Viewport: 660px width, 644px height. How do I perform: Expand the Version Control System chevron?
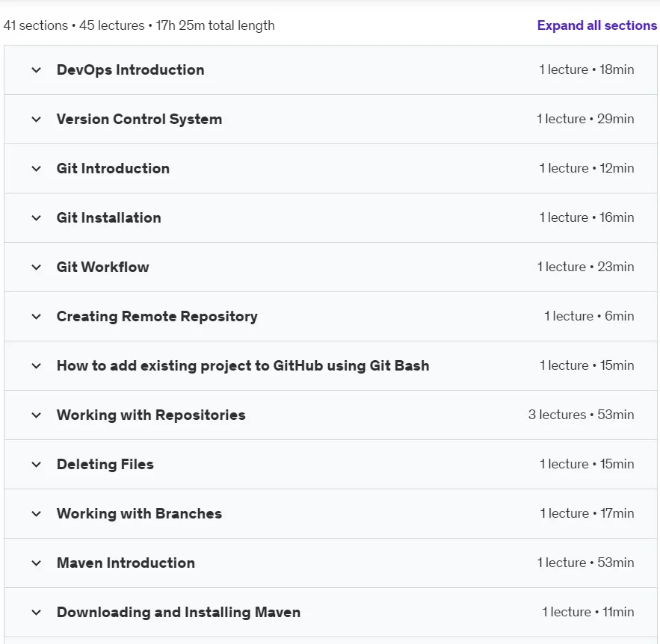click(x=37, y=119)
